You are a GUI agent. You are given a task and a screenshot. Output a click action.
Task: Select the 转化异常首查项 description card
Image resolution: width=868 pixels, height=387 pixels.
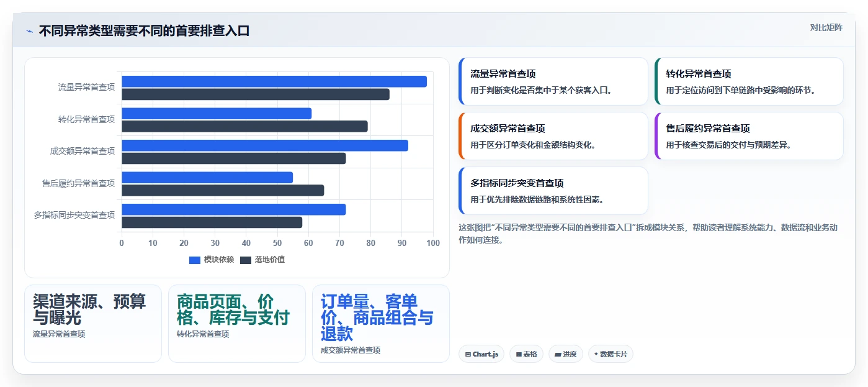tap(749, 81)
